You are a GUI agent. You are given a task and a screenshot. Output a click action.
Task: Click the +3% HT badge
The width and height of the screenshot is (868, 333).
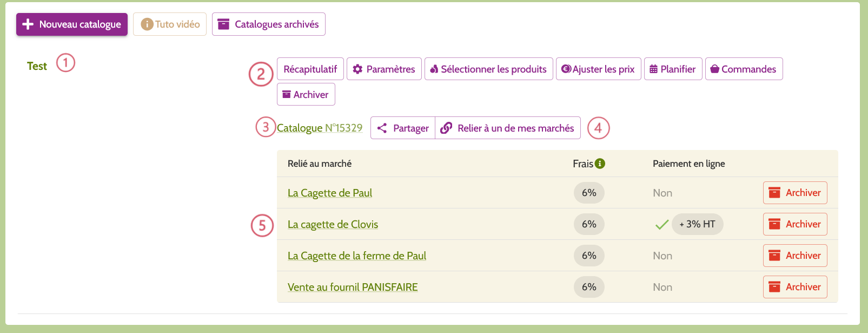point(697,224)
